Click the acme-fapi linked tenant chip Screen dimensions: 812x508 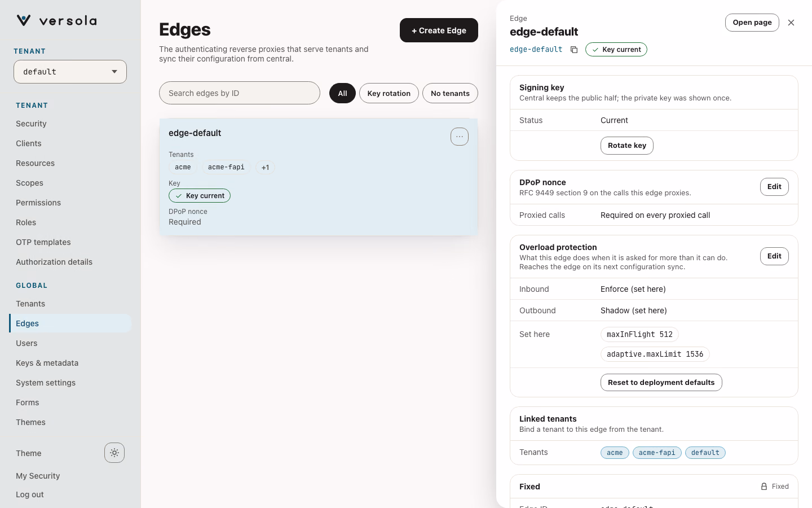[x=657, y=453]
